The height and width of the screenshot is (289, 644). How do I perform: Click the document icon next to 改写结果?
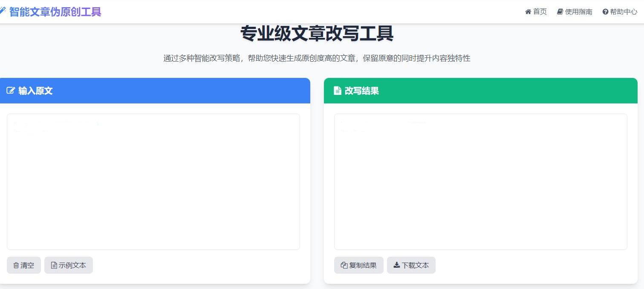tap(337, 91)
